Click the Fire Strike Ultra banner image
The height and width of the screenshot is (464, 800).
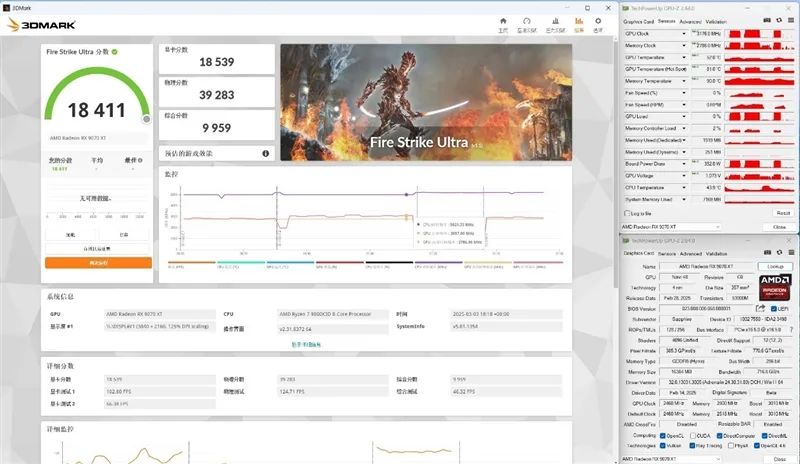click(426, 102)
